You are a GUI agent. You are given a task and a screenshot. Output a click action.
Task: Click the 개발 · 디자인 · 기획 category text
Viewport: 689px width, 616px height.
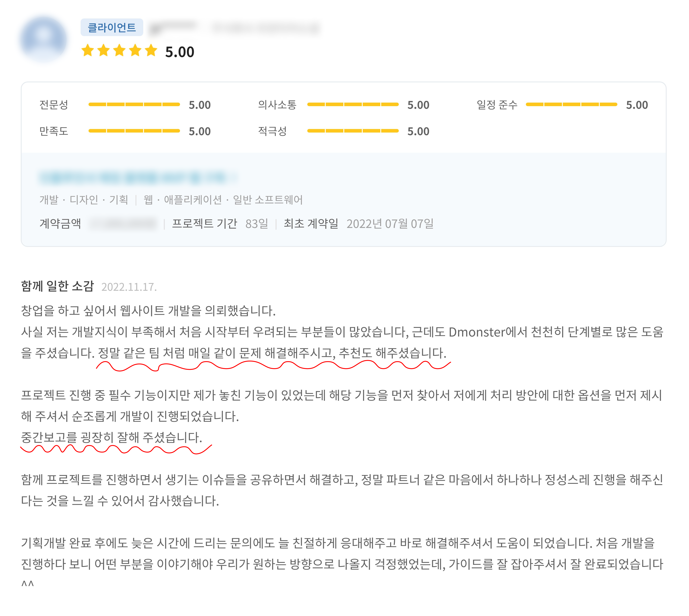point(84,200)
